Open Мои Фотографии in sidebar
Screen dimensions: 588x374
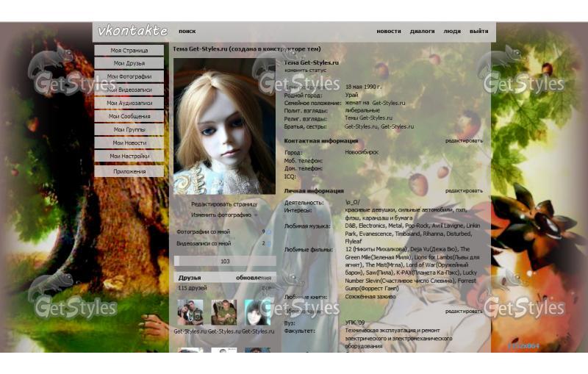pyautogui.click(x=129, y=76)
